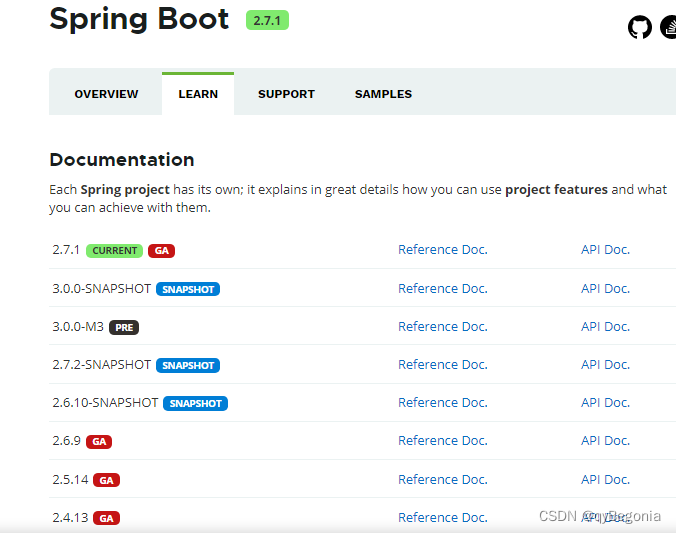Open API Doc. for version 2.6.9
Viewport: 676px width, 533px height.
(x=605, y=440)
